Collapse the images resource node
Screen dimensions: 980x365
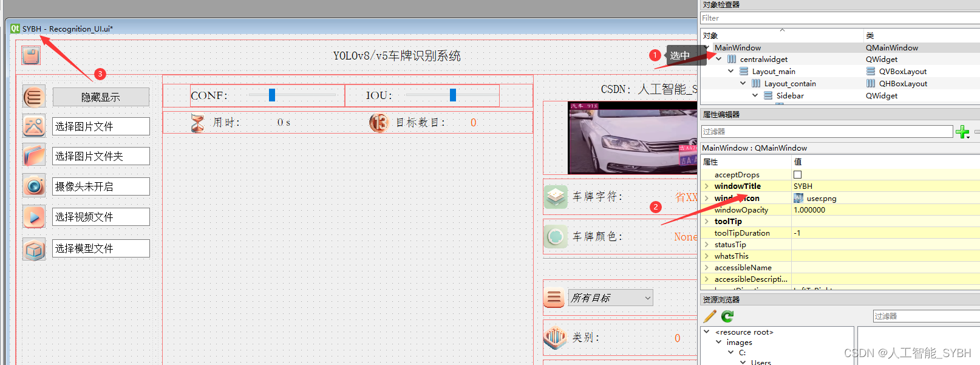[719, 343]
